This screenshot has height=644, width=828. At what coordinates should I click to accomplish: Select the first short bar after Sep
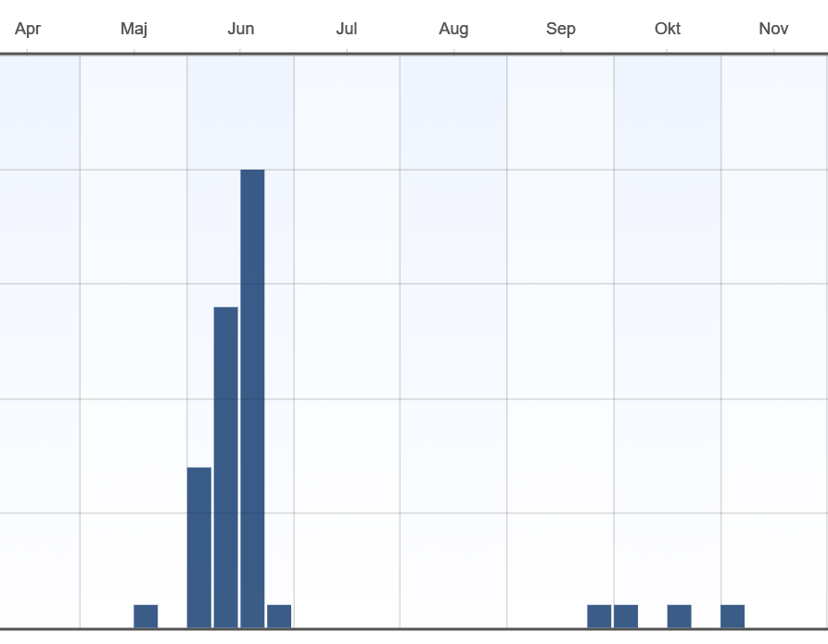point(599,616)
